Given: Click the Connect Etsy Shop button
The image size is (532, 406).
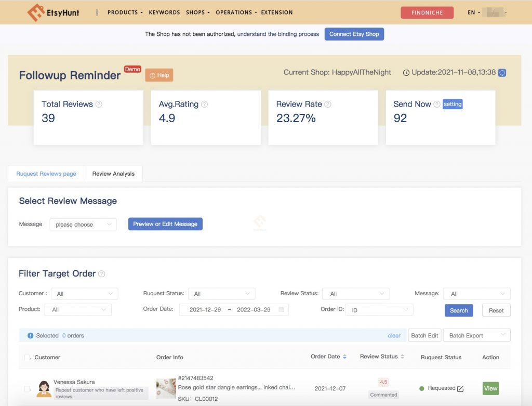Looking at the screenshot, I should click(354, 34).
